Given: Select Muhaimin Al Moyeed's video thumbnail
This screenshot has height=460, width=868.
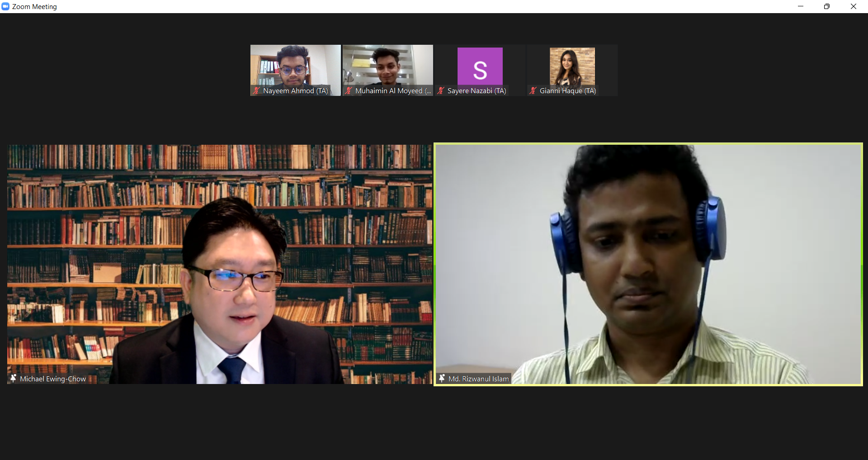Looking at the screenshot, I should coord(387,66).
